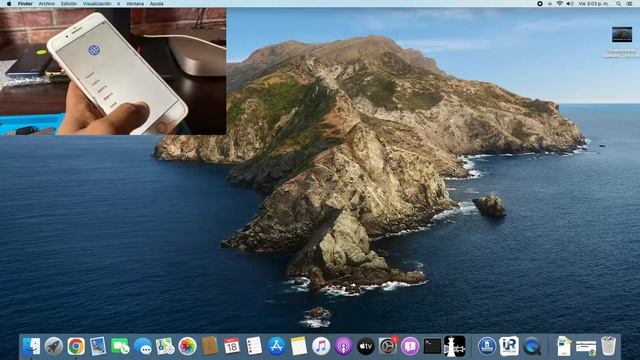Select the screenshot file thumbnail on desktop
640x360 pixels.
(x=622, y=34)
